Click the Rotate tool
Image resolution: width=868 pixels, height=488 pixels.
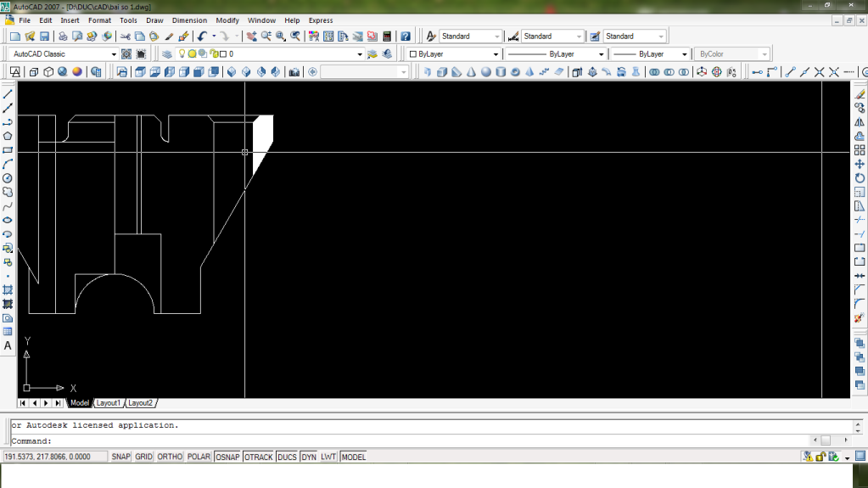pos(860,178)
